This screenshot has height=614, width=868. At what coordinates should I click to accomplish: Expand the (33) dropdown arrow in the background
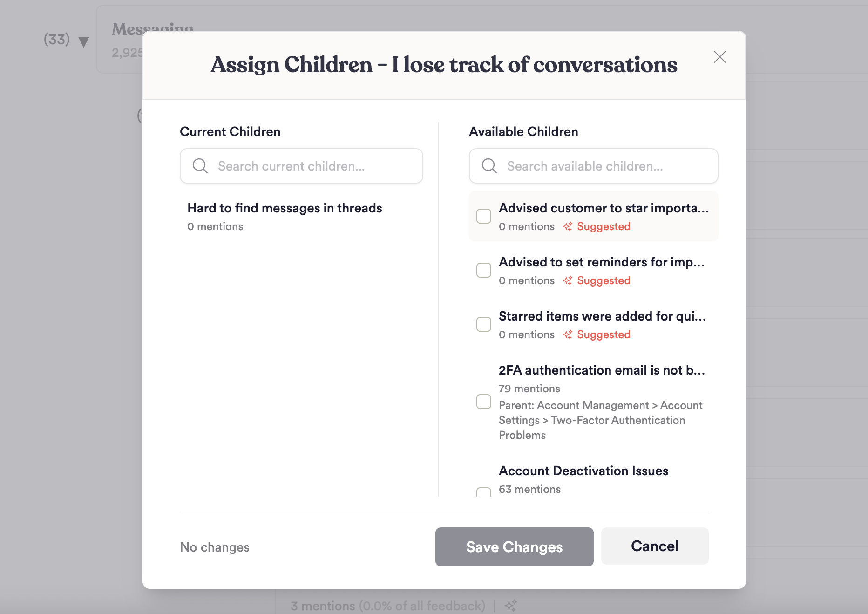click(83, 41)
